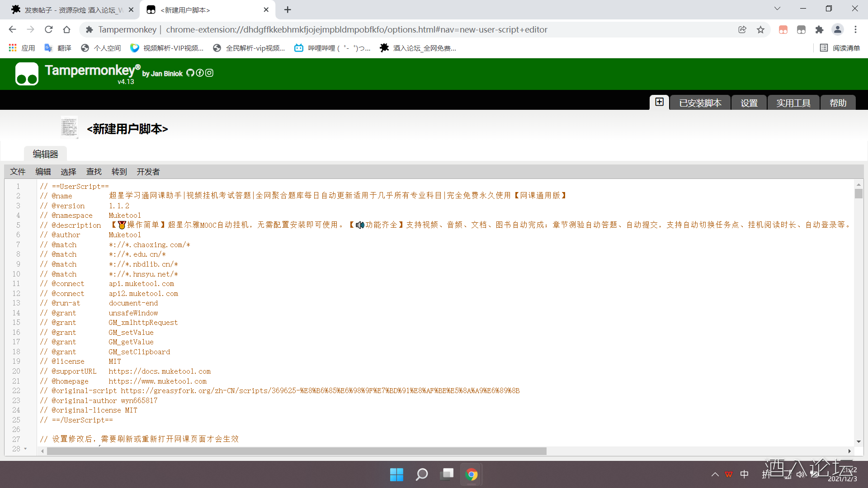Open 阅读清单 reading list button
This screenshot has width=868, height=488.
840,48
